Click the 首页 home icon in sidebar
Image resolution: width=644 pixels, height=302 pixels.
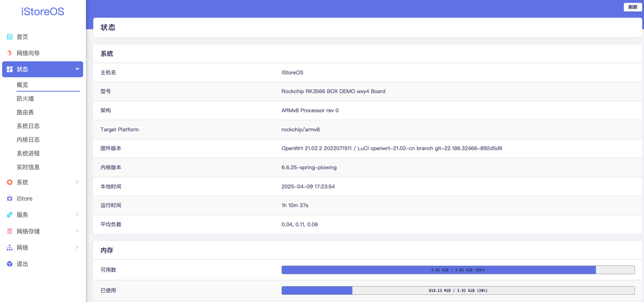click(9, 36)
